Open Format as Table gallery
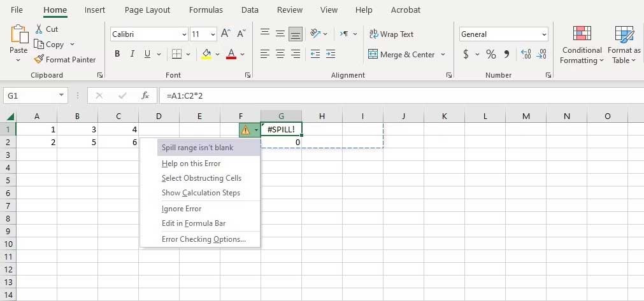Screen dimensions: 644x301 pos(624,45)
